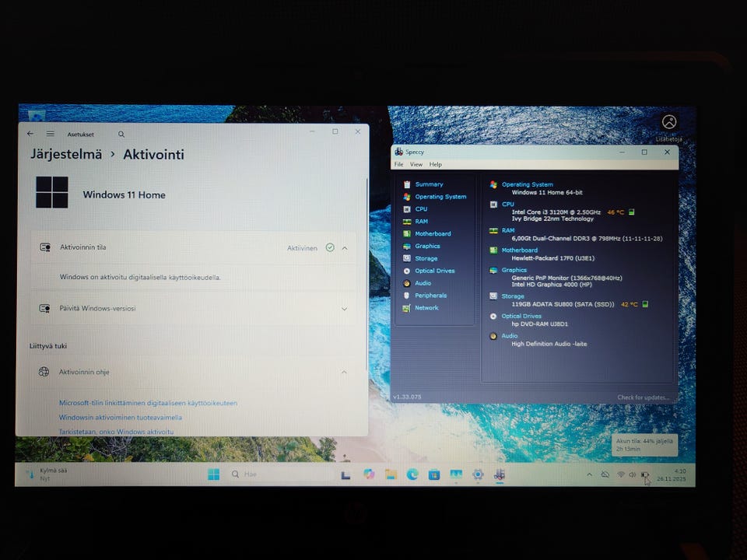Click Operating System heading in Speccy summary

(x=528, y=184)
